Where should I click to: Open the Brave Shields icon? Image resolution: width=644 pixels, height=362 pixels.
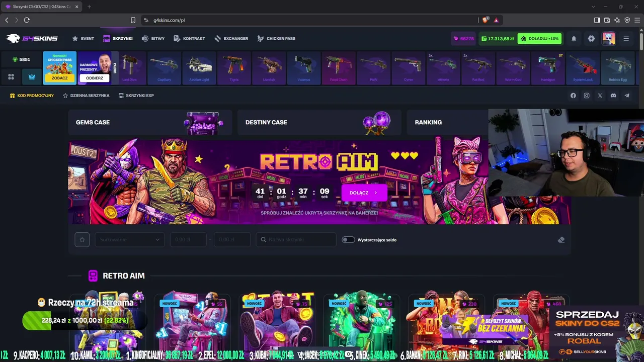[486, 20]
